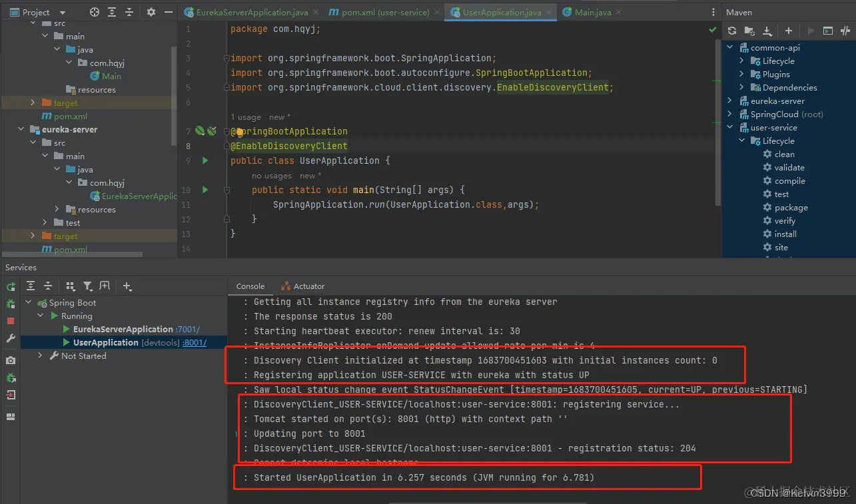Expand all services in the Services toolbar
This screenshot has width=856, height=504.
pos(31,286)
